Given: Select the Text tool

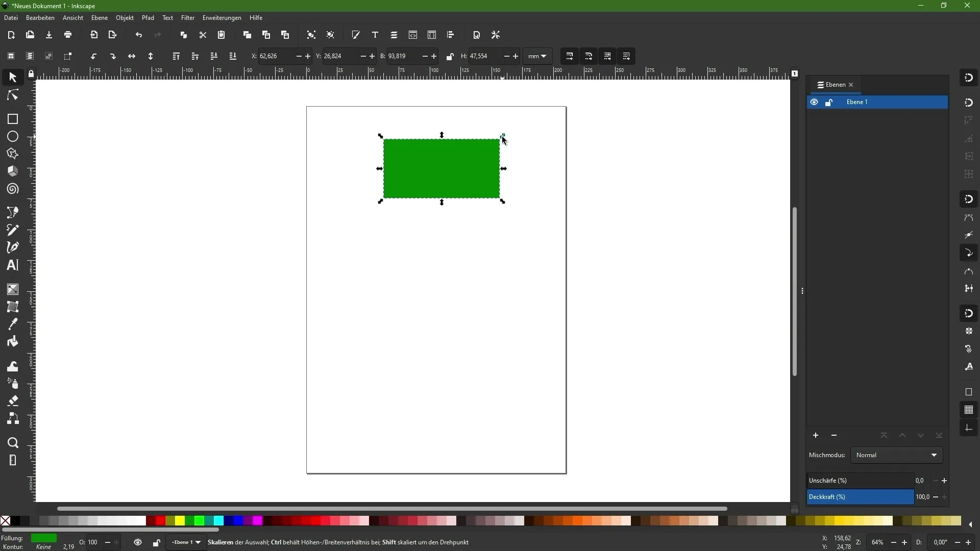Looking at the screenshot, I should click(13, 265).
